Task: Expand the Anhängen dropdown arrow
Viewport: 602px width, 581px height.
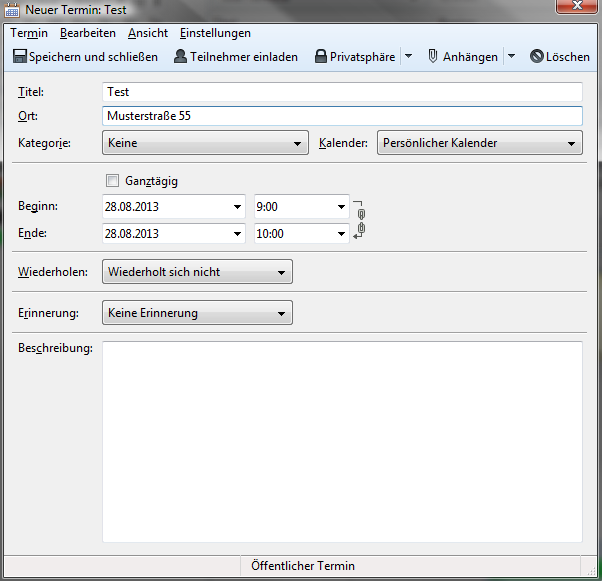Action: (x=511, y=57)
